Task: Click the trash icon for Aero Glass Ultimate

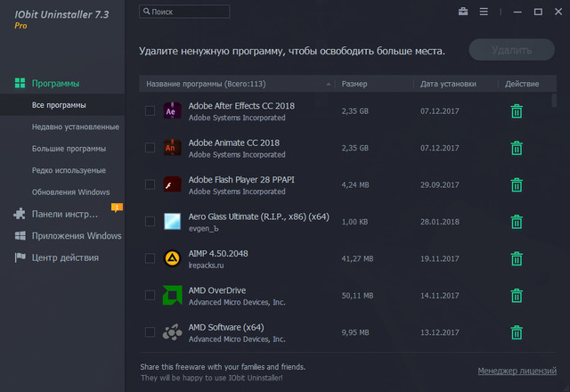Action: click(x=516, y=222)
